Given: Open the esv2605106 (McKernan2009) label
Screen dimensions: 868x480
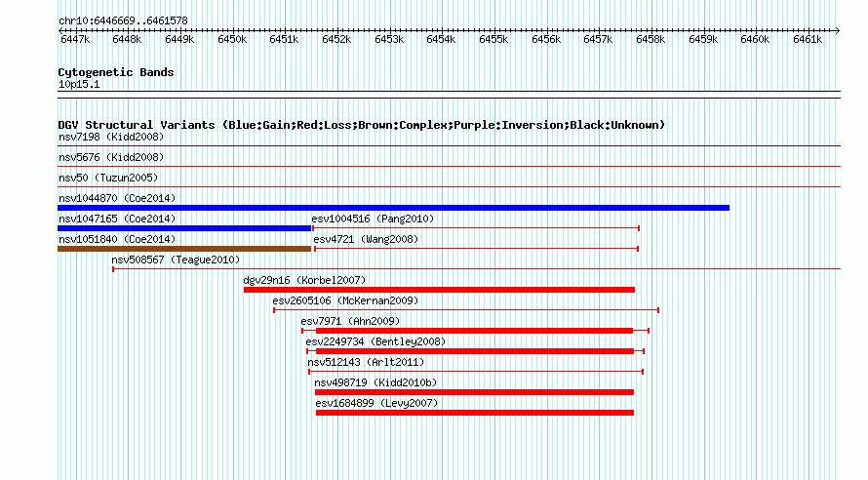Looking at the screenshot, I should pyautogui.click(x=345, y=300).
